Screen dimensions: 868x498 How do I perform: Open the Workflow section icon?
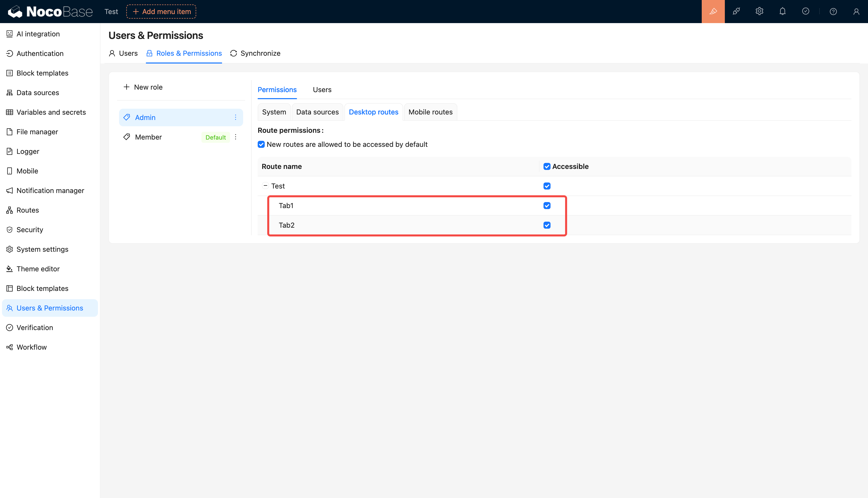click(9, 347)
